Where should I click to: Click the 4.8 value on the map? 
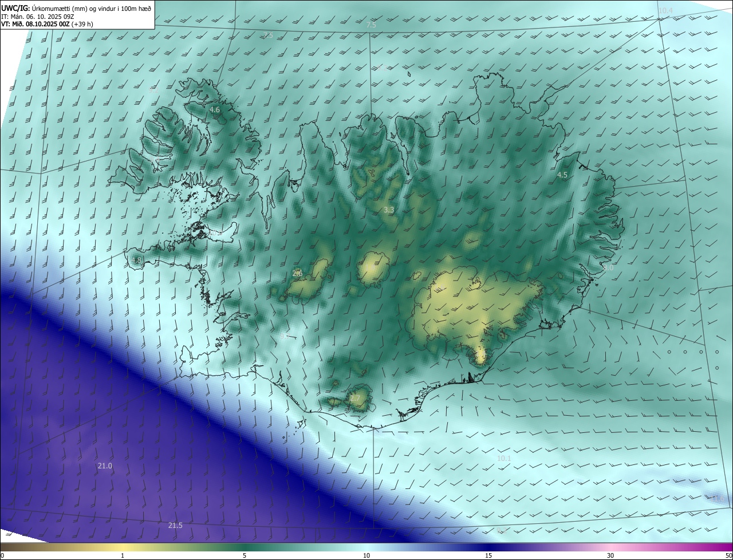coord(136,261)
